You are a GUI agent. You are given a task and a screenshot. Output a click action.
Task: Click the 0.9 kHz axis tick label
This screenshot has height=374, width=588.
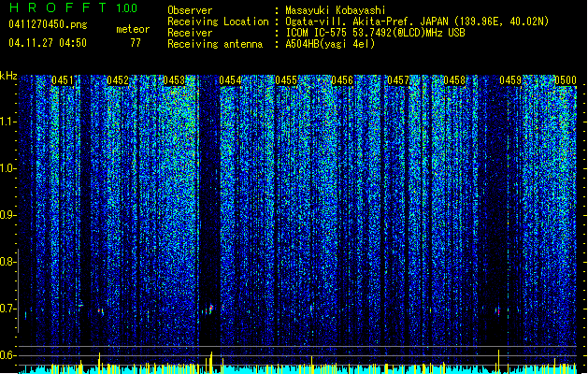point(7,215)
